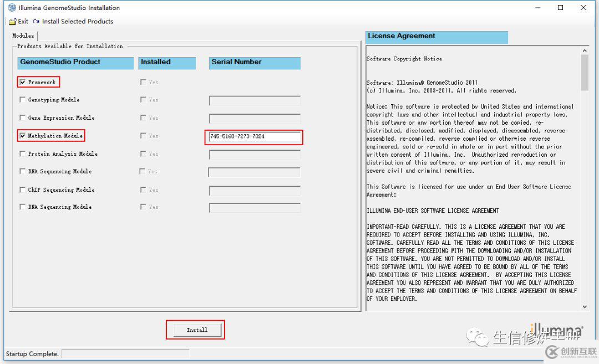Click the ChIP Sequencing Module serial number field
The image size is (599, 364).
tap(255, 191)
